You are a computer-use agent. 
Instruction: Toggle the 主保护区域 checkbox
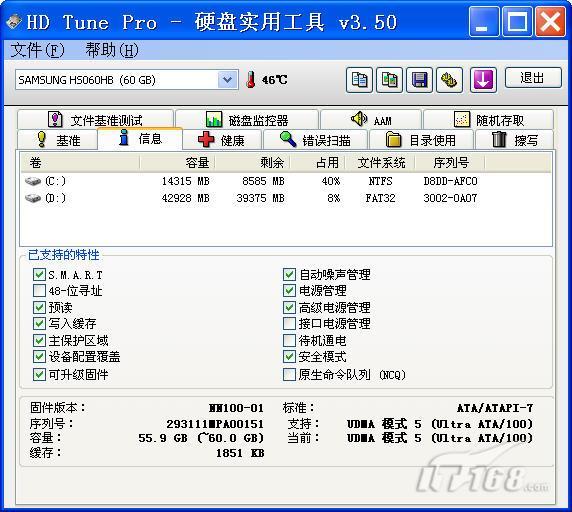[x=39, y=340]
